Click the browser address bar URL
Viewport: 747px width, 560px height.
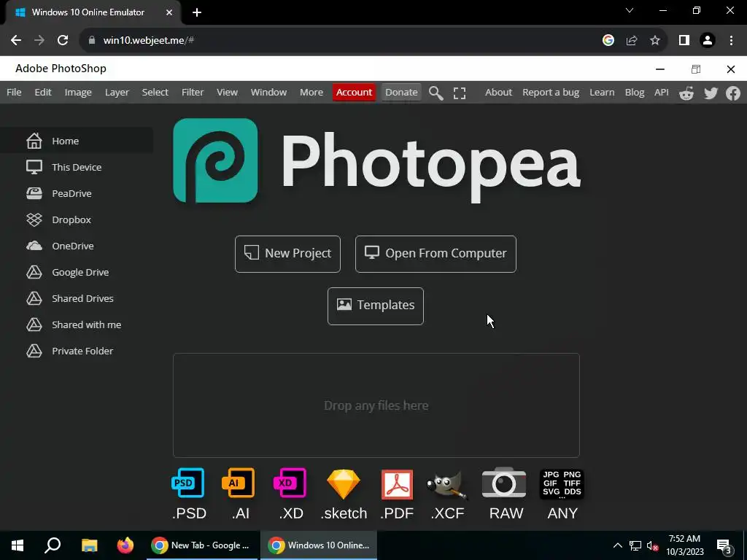click(149, 41)
